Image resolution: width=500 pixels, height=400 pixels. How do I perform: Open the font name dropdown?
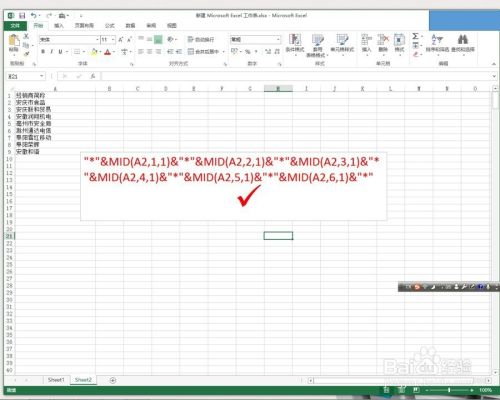[x=97, y=40]
